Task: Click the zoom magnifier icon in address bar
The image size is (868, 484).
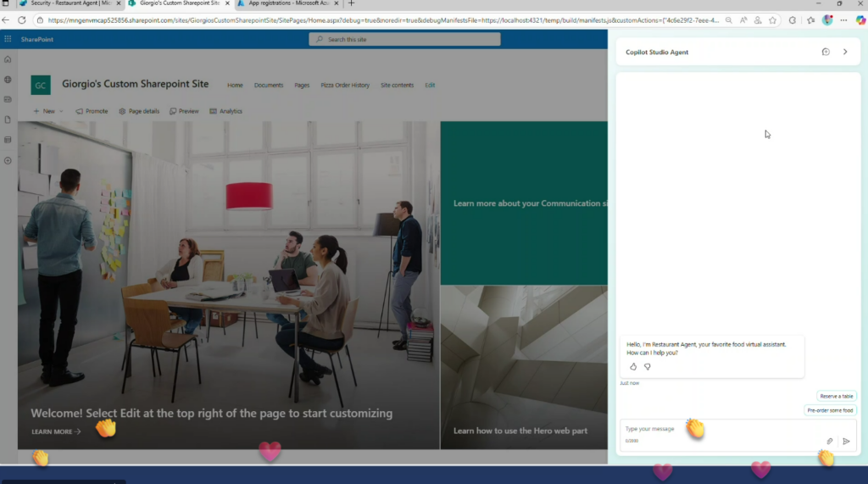Action: tap(728, 20)
